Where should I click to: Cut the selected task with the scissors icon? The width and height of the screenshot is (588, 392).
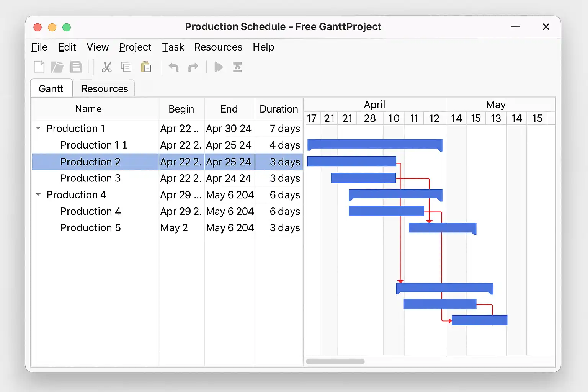click(x=106, y=67)
